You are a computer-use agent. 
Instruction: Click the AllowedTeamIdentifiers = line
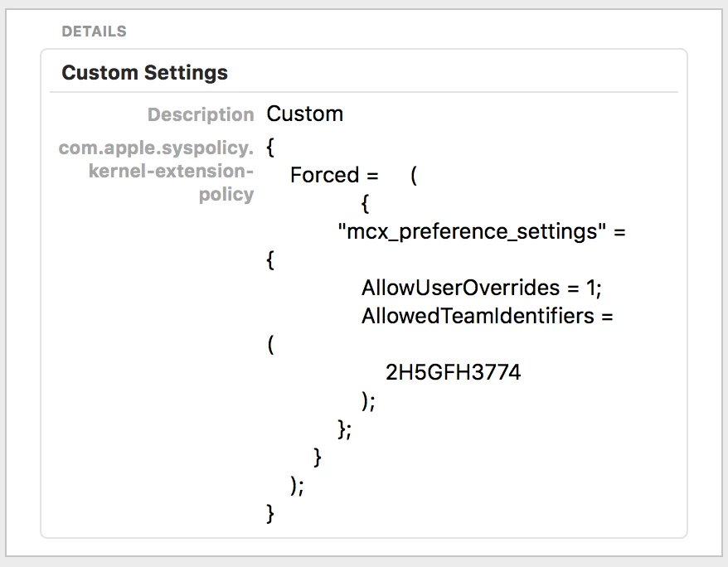tap(488, 316)
